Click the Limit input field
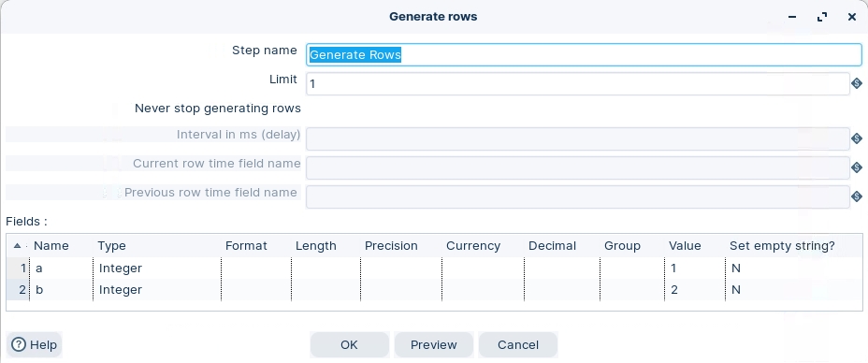The image size is (868, 363). 578,83
